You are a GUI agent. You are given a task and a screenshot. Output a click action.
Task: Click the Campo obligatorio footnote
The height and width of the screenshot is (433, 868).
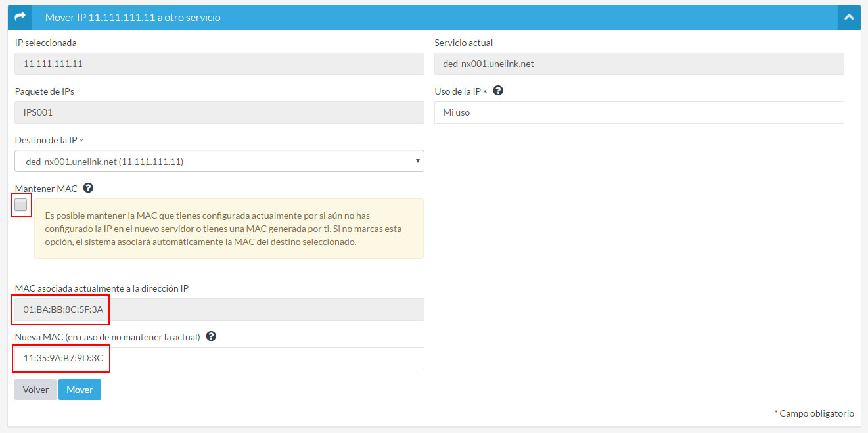click(x=814, y=413)
